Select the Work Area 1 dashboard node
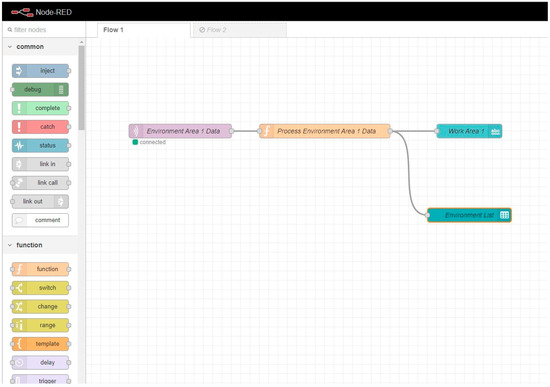This screenshot has height=387, width=550. point(469,131)
